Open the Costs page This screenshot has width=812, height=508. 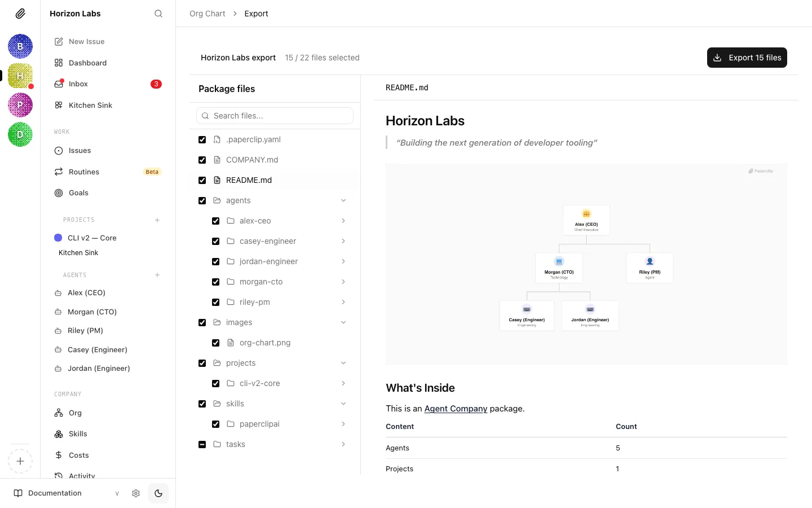(108, 455)
